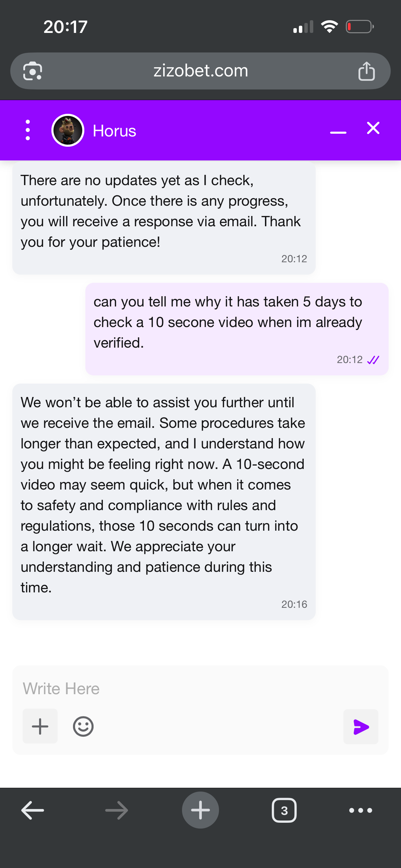The width and height of the screenshot is (401, 868).
Task: Open the emoji picker
Action: click(x=83, y=726)
